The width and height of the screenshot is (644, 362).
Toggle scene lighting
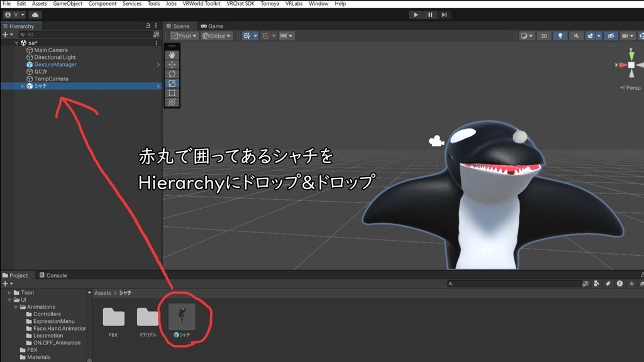(x=560, y=36)
